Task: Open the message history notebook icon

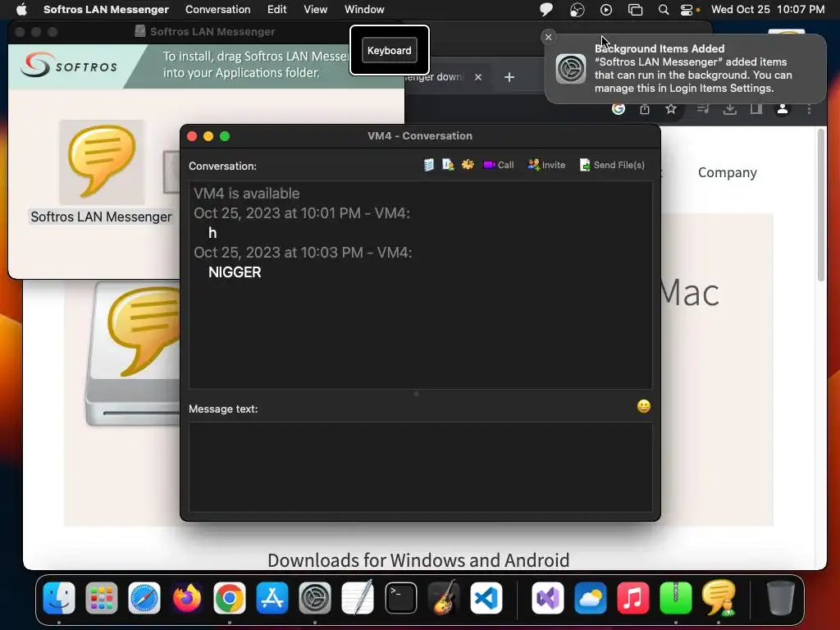Action: click(x=428, y=165)
